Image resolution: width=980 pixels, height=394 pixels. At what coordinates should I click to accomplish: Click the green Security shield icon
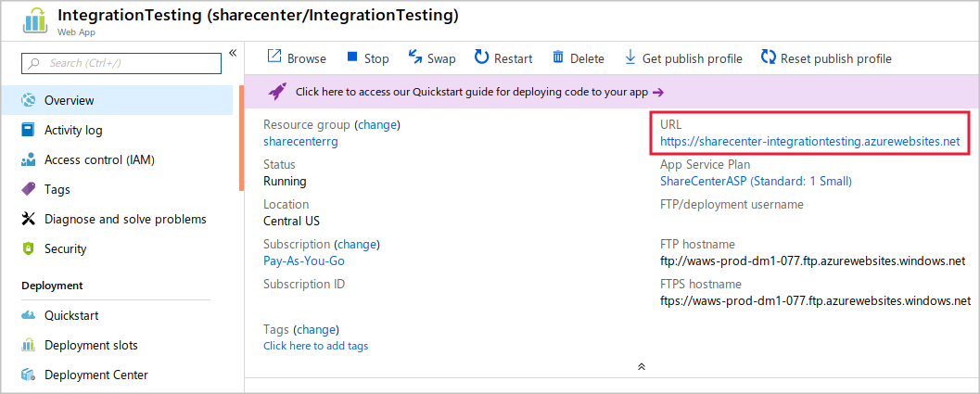click(28, 248)
